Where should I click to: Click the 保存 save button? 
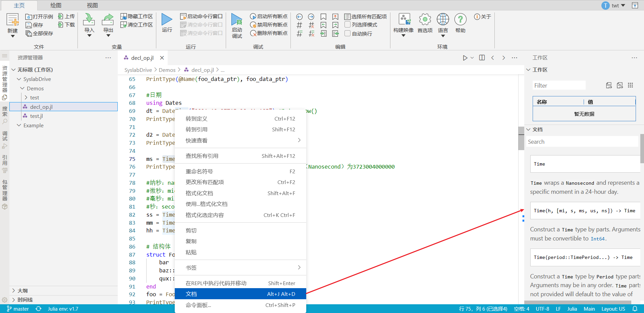click(x=34, y=25)
